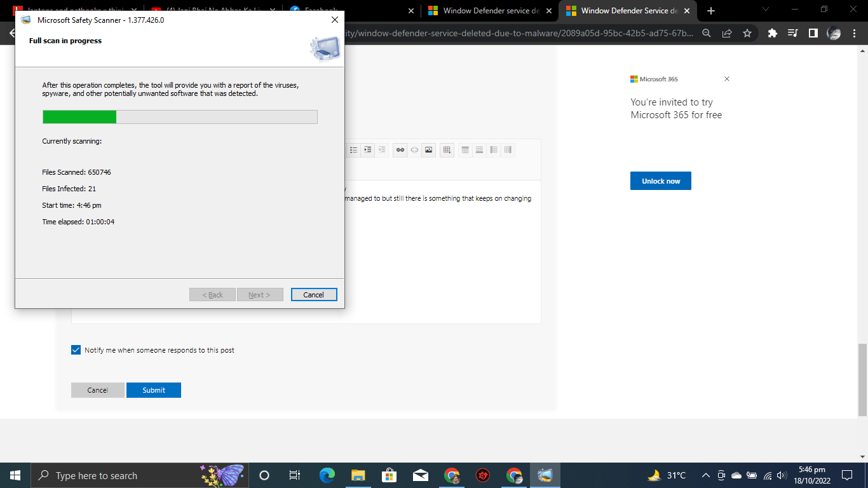This screenshot has width=868, height=488.
Task: Open Task View on taskbar
Action: (295, 475)
